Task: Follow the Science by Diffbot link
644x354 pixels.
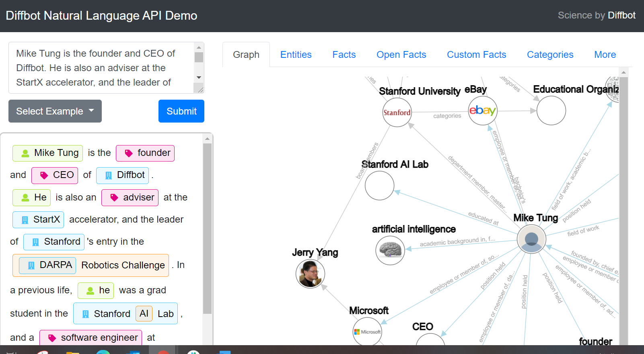Action: (597, 15)
